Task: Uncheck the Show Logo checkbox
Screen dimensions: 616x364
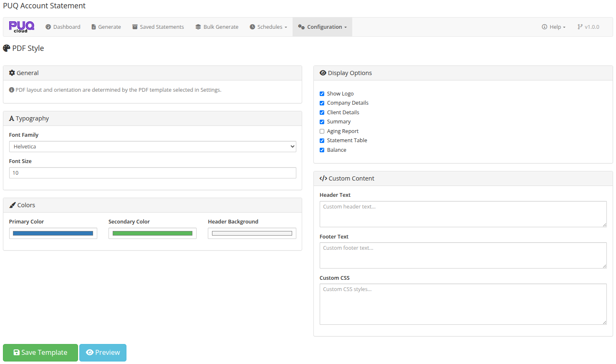Action: [x=322, y=94]
